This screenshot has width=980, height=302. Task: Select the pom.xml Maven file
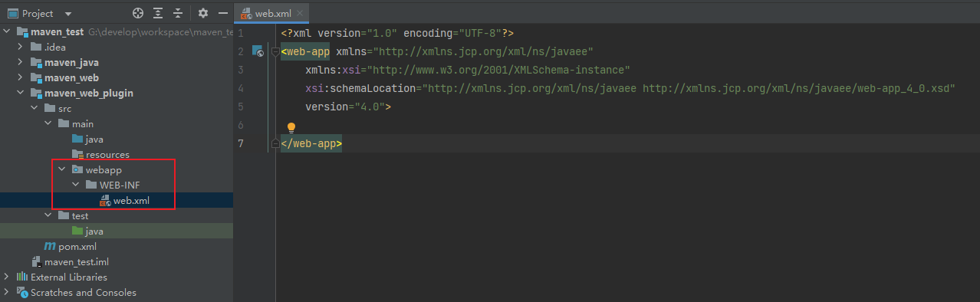(71, 246)
